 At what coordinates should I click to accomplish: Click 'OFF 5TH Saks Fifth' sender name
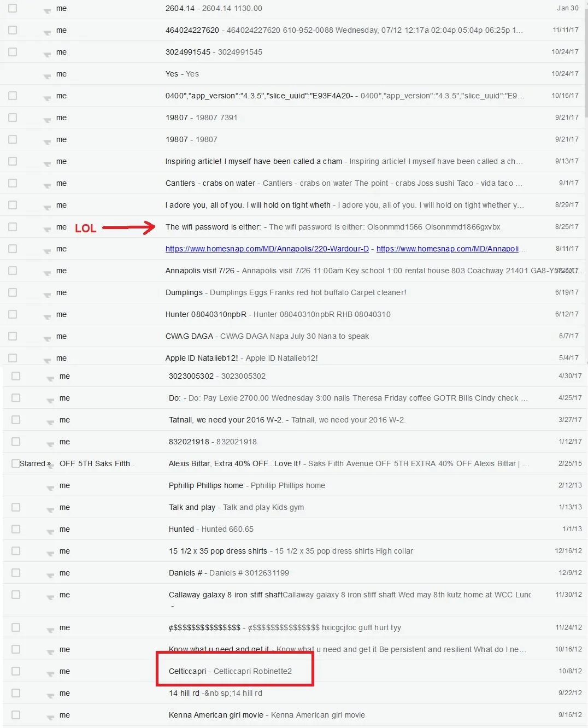pos(95,463)
